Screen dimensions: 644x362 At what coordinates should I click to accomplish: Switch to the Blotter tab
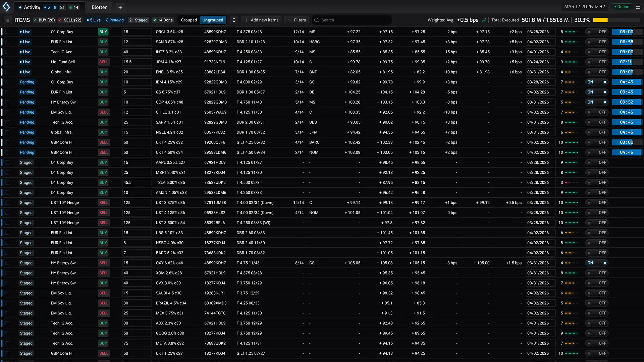(99, 7)
